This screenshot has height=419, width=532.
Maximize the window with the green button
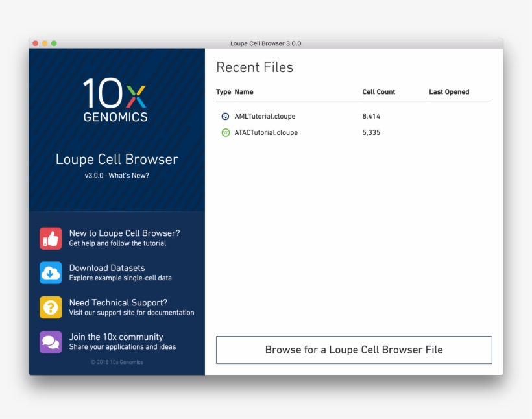[x=54, y=43]
